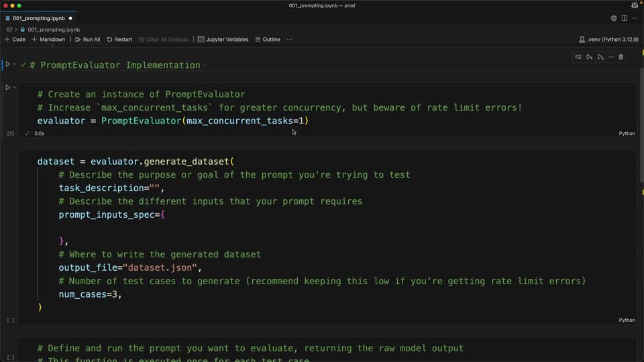This screenshot has height=362, width=644.
Task: Open notebook settings gear icon
Action: tap(614, 18)
